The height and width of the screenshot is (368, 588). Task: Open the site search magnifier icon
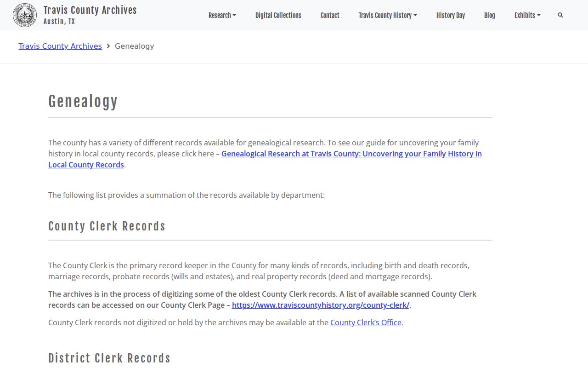pos(560,15)
